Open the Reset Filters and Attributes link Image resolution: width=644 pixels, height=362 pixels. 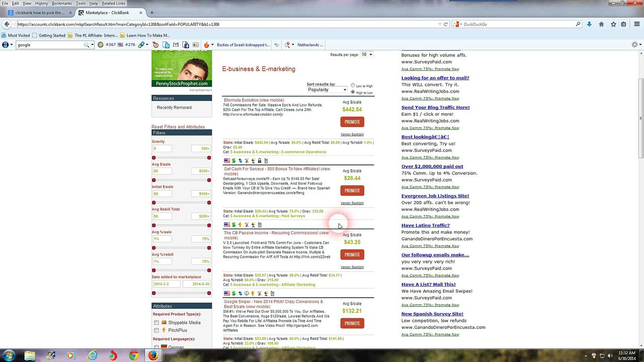[x=178, y=127]
